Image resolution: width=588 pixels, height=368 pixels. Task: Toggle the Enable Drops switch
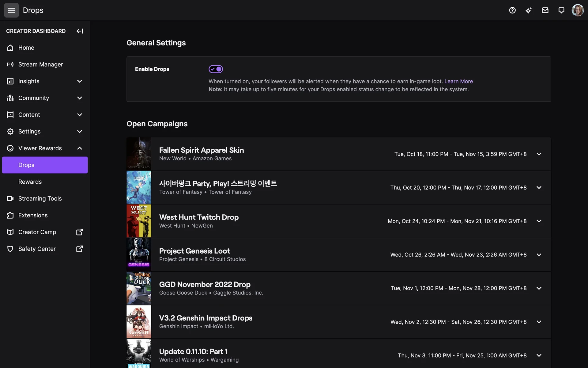216,69
